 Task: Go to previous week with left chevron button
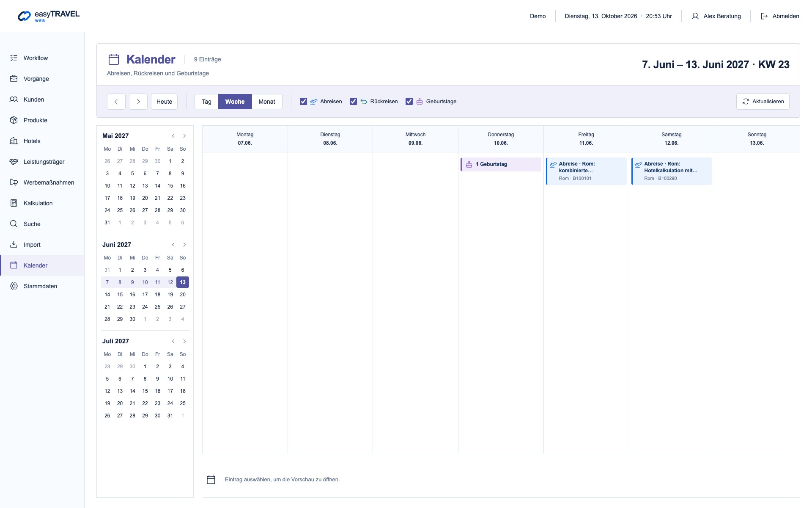(116, 102)
